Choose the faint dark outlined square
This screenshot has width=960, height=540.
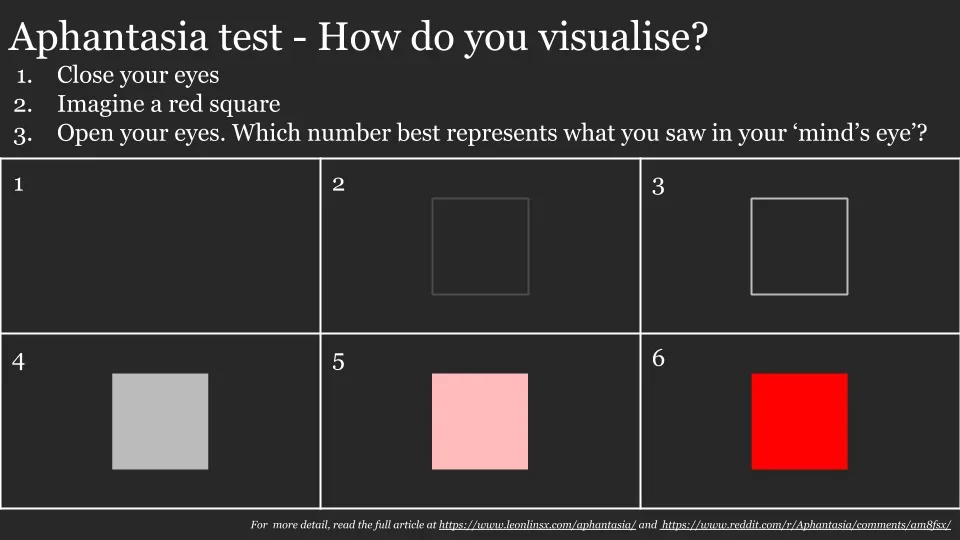pos(480,246)
